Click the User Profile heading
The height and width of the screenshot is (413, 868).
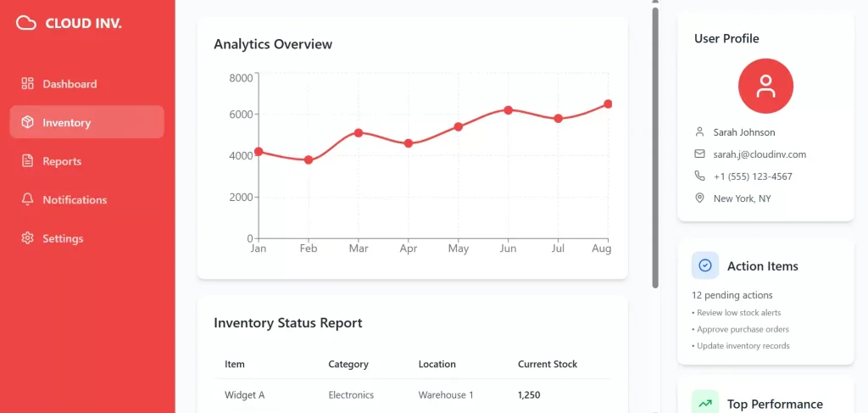(726, 39)
